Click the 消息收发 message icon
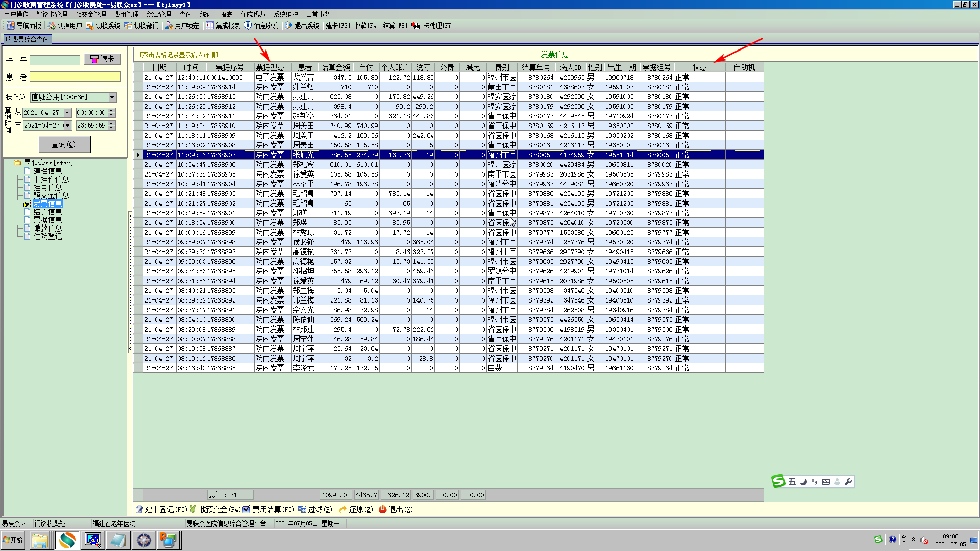This screenshot has width=980, height=551. point(248,26)
